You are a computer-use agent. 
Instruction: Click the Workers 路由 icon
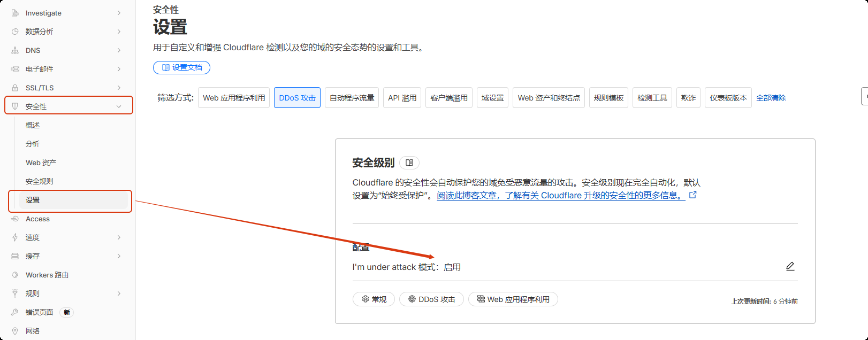tap(15, 275)
